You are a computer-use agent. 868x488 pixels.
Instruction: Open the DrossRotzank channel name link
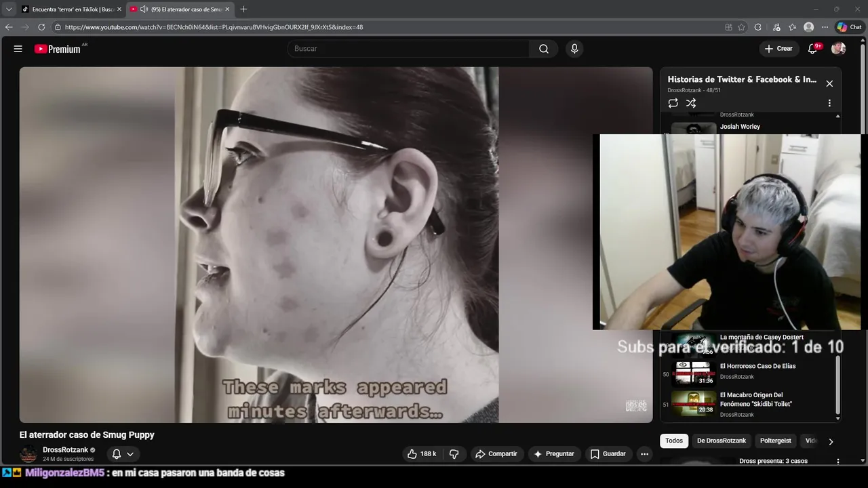point(65,450)
